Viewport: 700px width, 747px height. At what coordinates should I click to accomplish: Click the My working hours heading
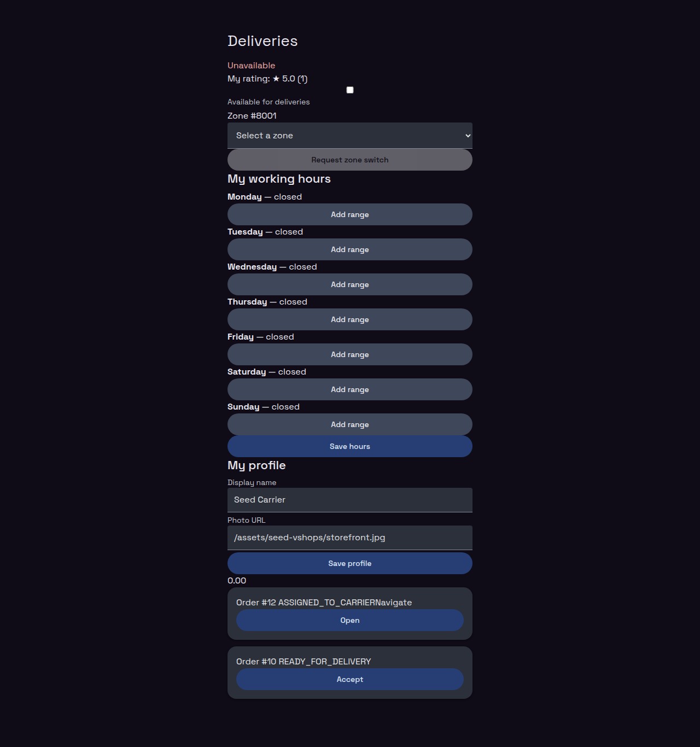click(279, 179)
